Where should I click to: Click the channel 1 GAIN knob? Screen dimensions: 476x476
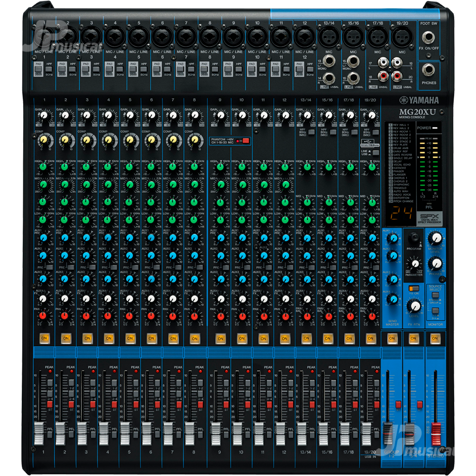(x=44, y=115)
